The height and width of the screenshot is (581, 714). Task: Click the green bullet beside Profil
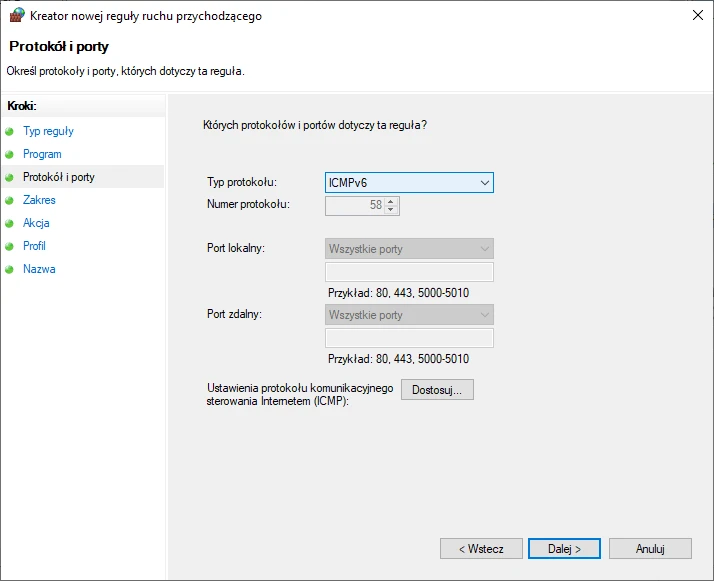(x=9, y=246)
